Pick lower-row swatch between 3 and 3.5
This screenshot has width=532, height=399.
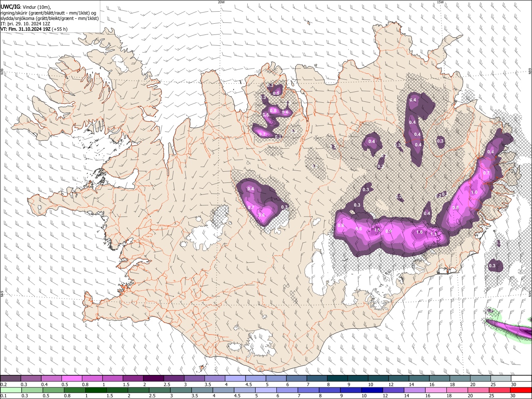tap(181, 390)
